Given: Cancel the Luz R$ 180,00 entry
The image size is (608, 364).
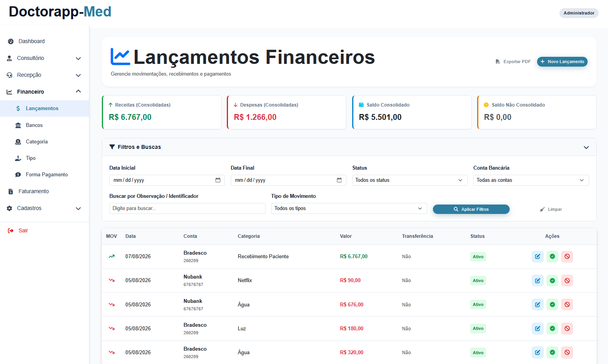Looking at the screenshot, I should tap(567, 328).
